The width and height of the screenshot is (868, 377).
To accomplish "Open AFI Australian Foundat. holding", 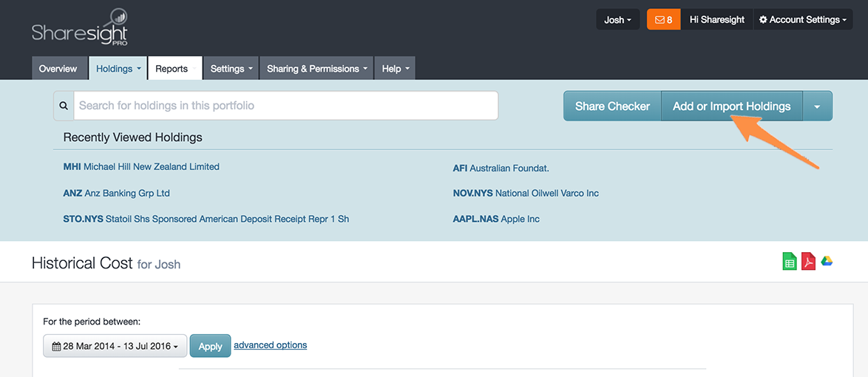I will tap(501, 168).
